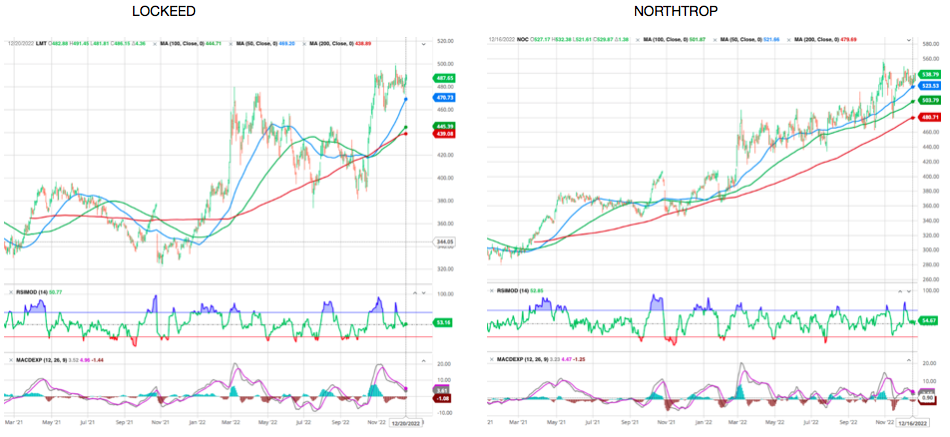Remove the MA (100) indicator on the Northrop chart
Screen dimensions: 950x437
637,39
